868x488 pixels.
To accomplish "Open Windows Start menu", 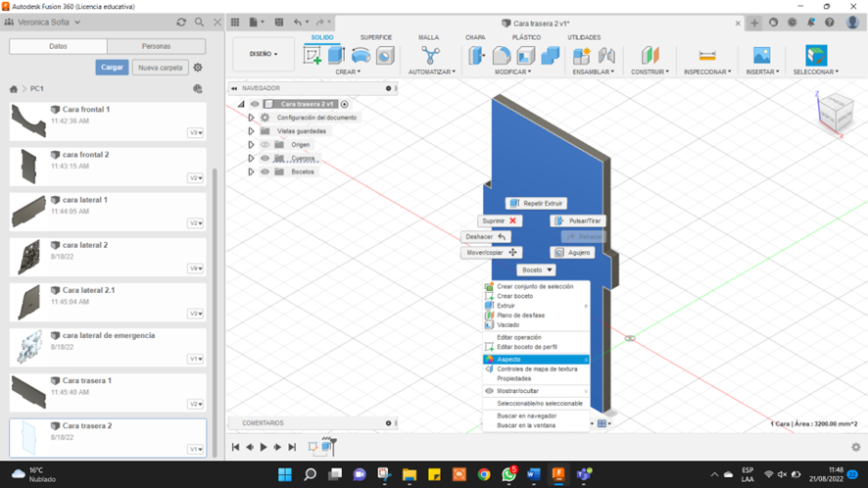I will pyautogui.click(x=284, y=474).
